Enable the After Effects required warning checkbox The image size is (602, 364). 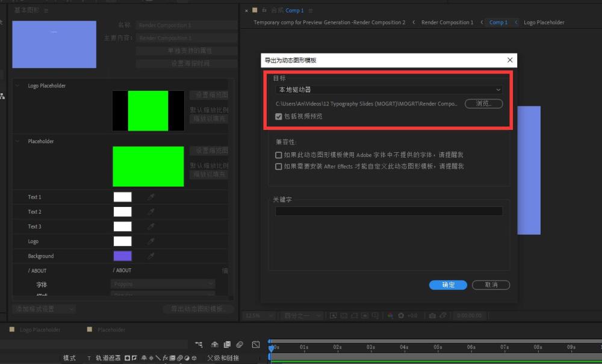click(x=279, y=167)
